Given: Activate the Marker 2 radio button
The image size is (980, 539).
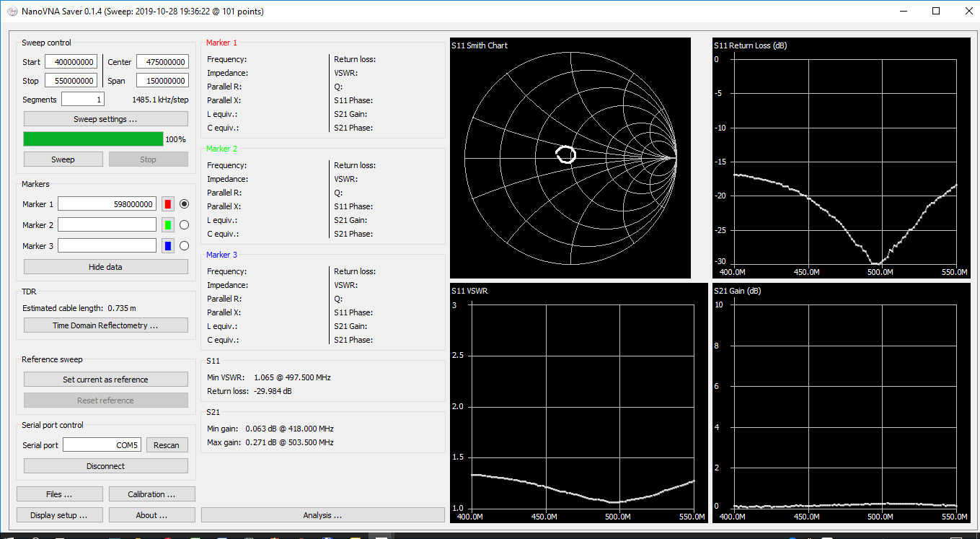Looking at the screenshot, I should click(x=184, y=224).
